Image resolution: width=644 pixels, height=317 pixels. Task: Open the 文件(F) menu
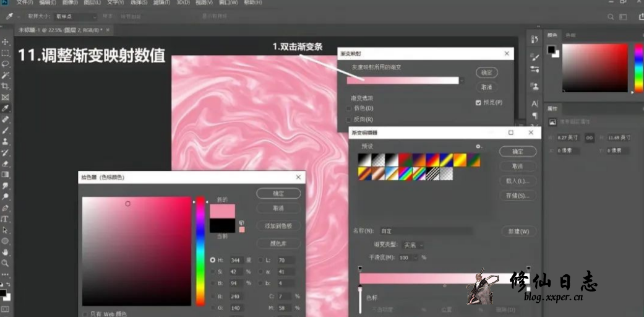[25, 3]
